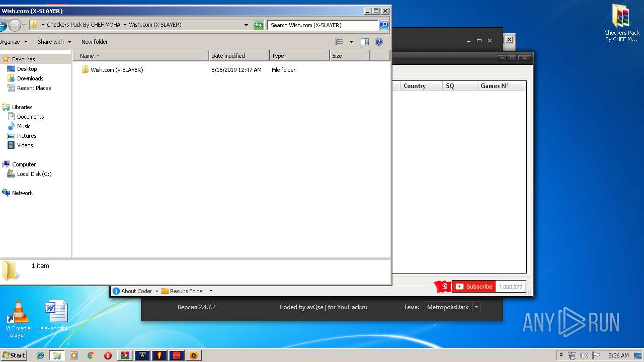This screenshot has width=644, height=362.
Task: Open Pictures library
Action: [27, 136]
